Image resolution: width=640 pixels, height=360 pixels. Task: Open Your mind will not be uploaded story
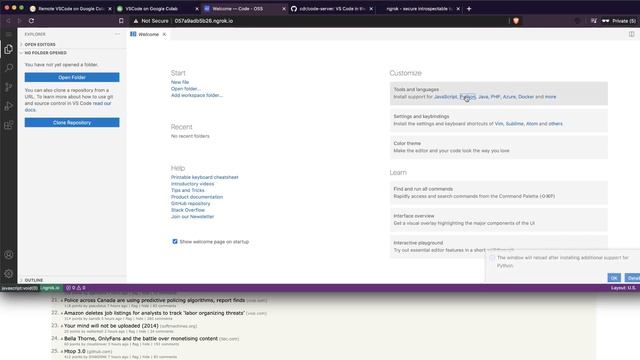tap(111, 326)
